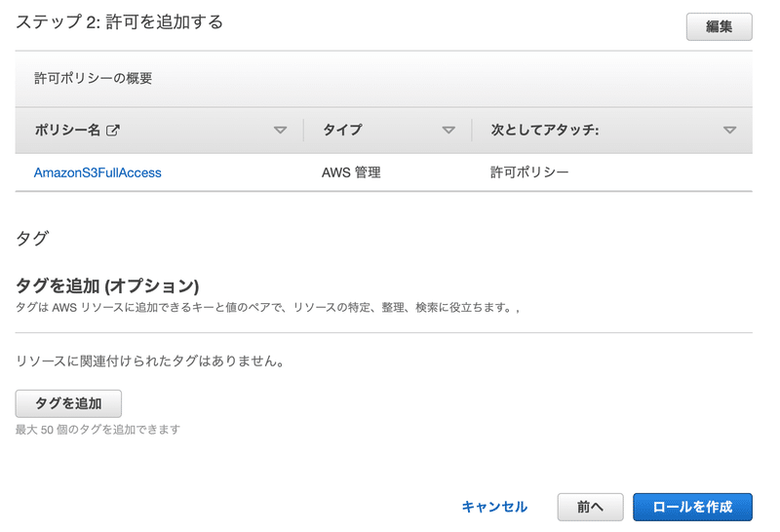This screenshot has height=532, width=780.
Task: Open the AmazonS3FullAccess policy link
Action: [97, 172]
